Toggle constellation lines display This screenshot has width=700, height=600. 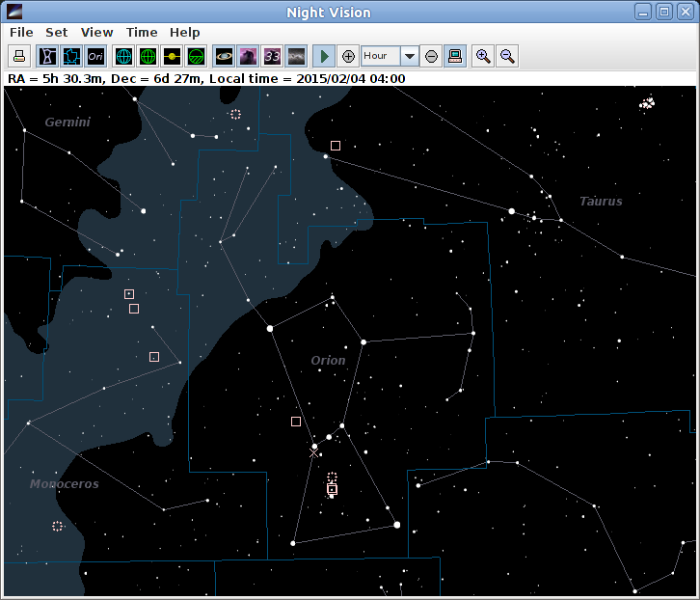[x=47, y=56]
